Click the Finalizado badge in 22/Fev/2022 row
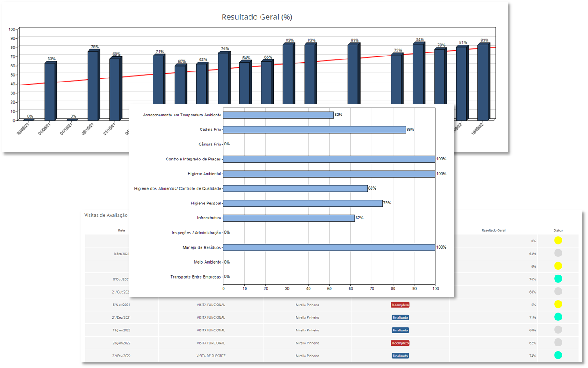The width and height of the screenshot is (588, 368). click(x=400, y=356)
